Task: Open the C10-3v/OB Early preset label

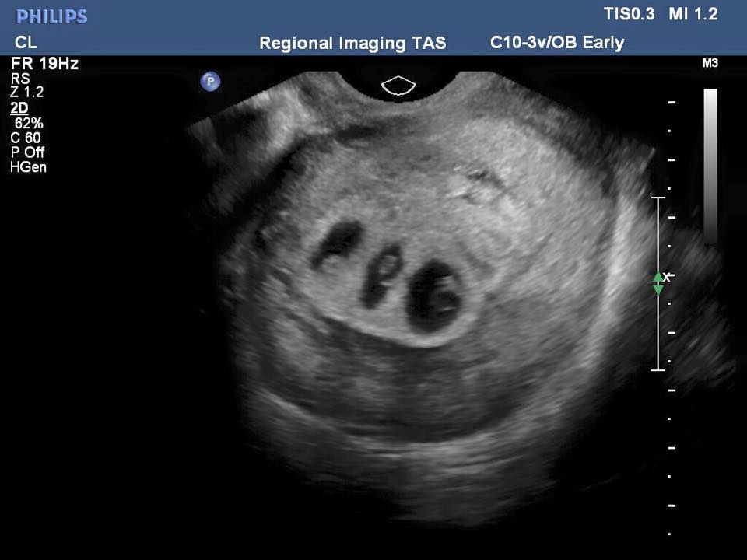Action: click(557, 42)
